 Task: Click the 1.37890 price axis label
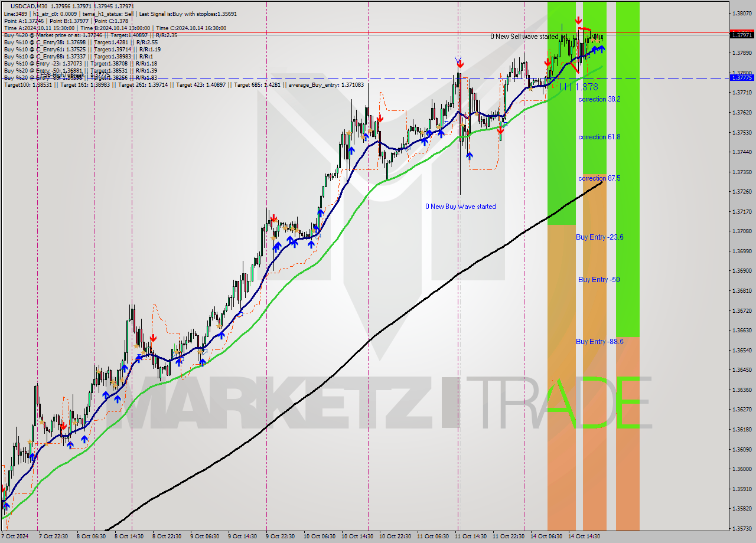tap(742, 53)
